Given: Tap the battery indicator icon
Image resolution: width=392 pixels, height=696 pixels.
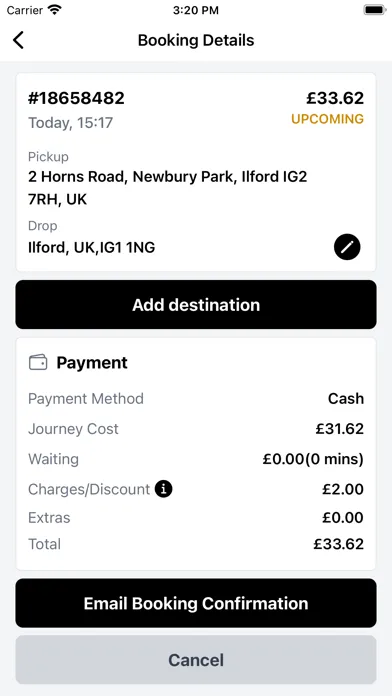Looking at the screenshot, I should click(374, 10).
